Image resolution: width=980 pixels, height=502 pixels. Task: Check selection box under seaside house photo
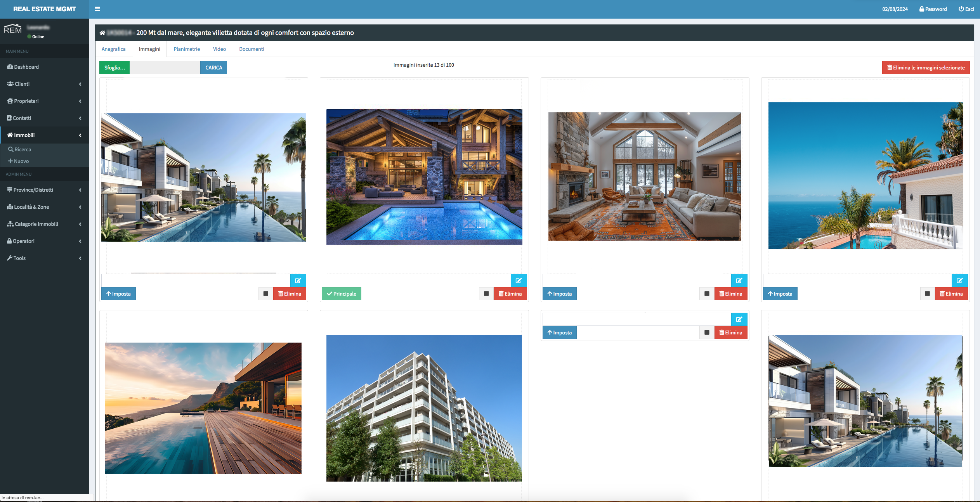pos(927,294)
